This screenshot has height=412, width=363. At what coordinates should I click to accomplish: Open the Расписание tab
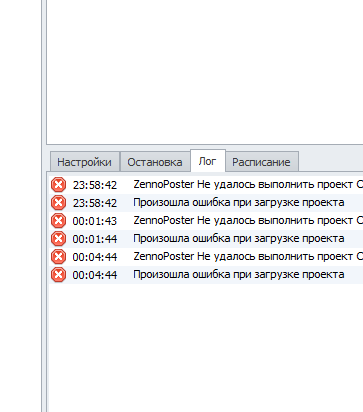[262, 162]
